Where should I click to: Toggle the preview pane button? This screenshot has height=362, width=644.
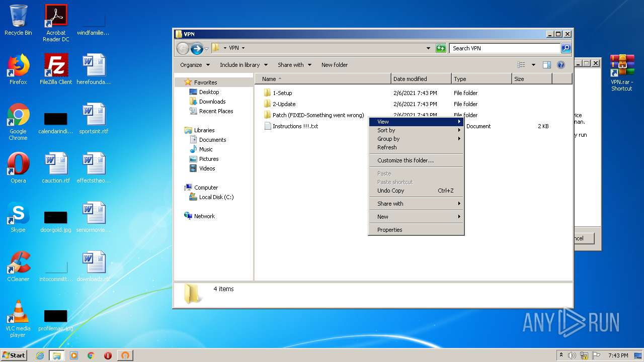point(547,65)
